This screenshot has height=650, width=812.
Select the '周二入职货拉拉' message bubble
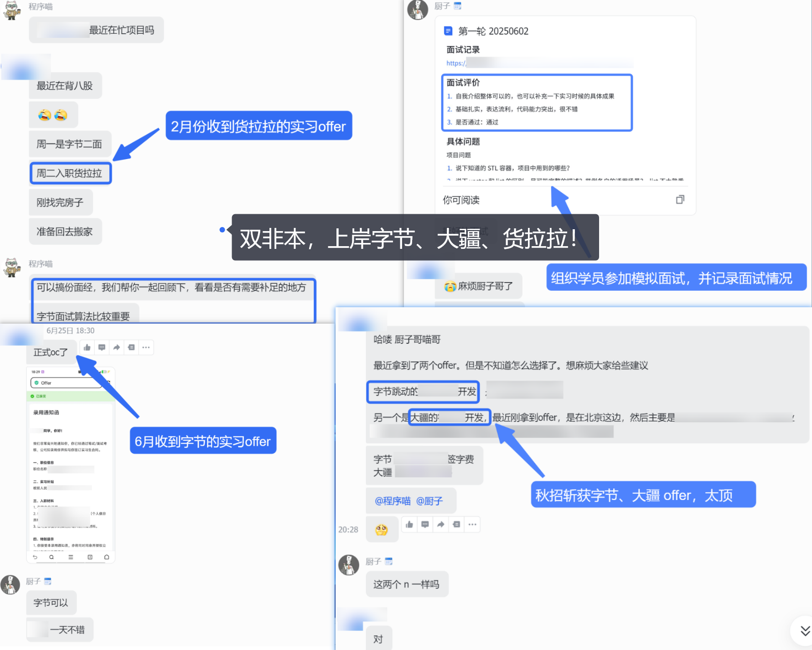[x=70, y=173]
